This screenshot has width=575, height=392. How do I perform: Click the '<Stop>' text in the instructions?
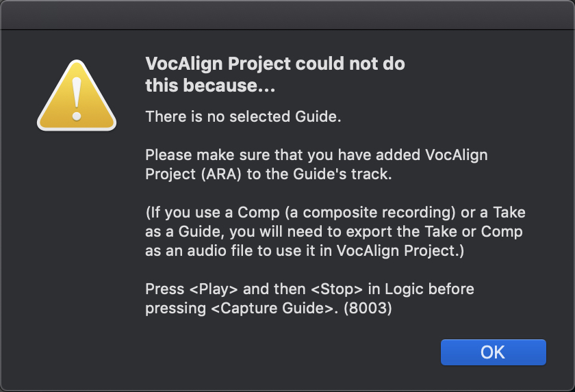pos(337,289)
